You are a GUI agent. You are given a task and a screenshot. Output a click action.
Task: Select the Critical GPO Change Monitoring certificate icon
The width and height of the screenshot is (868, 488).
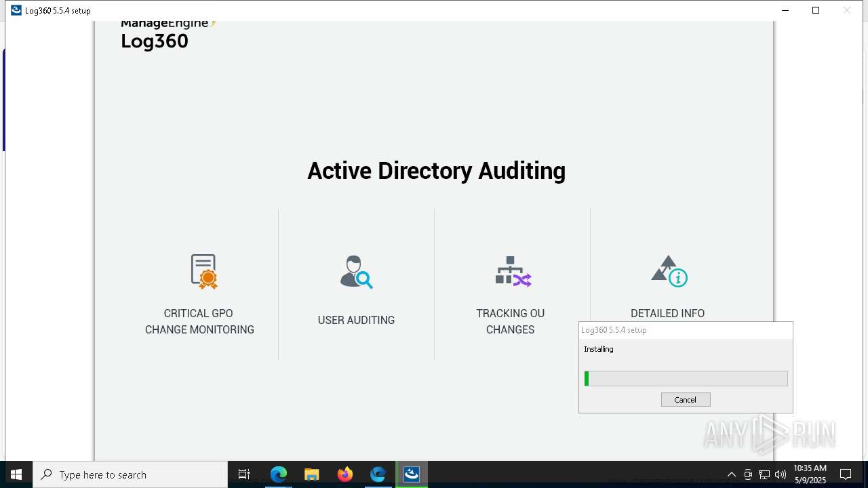tap(203, 272)
